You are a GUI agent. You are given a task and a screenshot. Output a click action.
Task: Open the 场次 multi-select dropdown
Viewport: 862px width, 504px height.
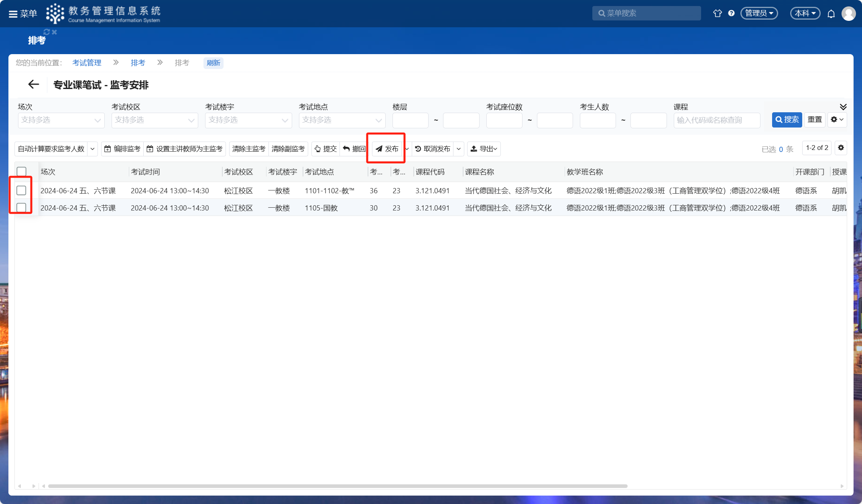(x=61, y=120)
